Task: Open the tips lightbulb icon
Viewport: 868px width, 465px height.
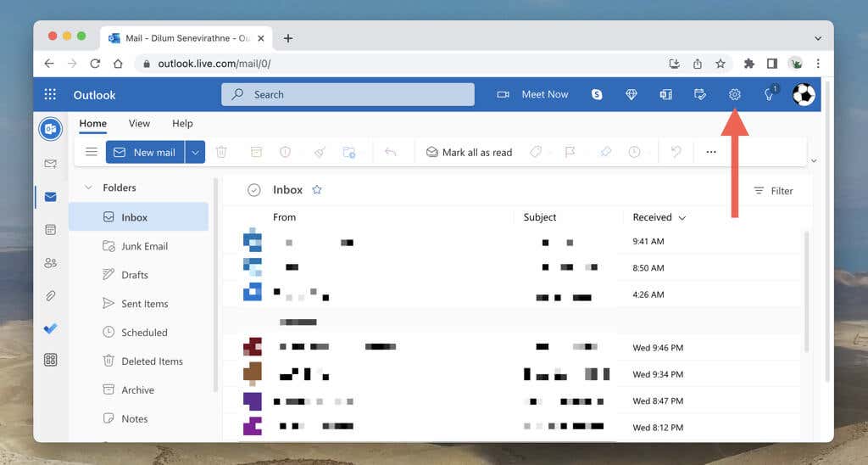Action: (770, 95)
